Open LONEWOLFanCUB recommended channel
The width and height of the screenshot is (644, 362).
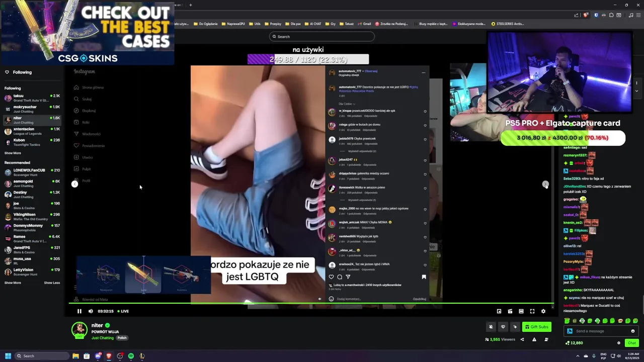tap(32, 172)
